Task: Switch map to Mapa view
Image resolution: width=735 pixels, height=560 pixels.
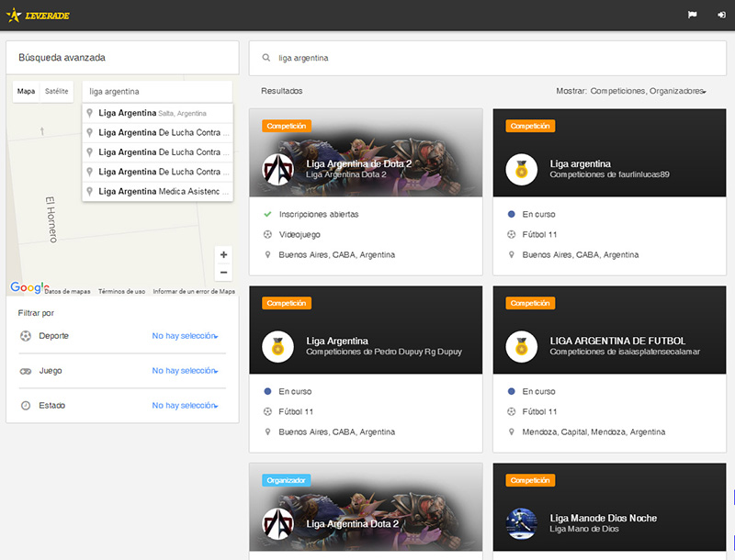Action: tap(27, 92)
